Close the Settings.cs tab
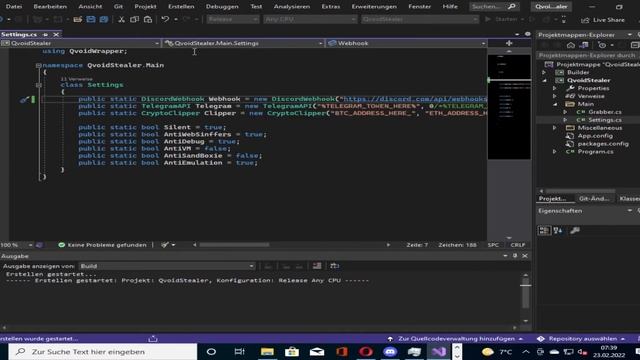 coord(56,35)
